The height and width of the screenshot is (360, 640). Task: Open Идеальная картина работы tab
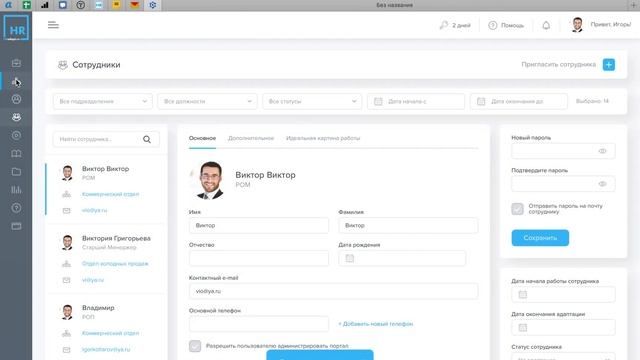coord(323,138)
